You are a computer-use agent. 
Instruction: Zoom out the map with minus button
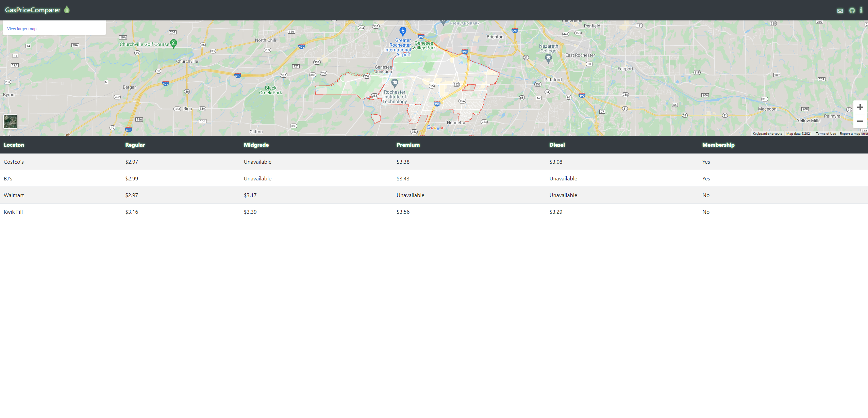(860, 121)
